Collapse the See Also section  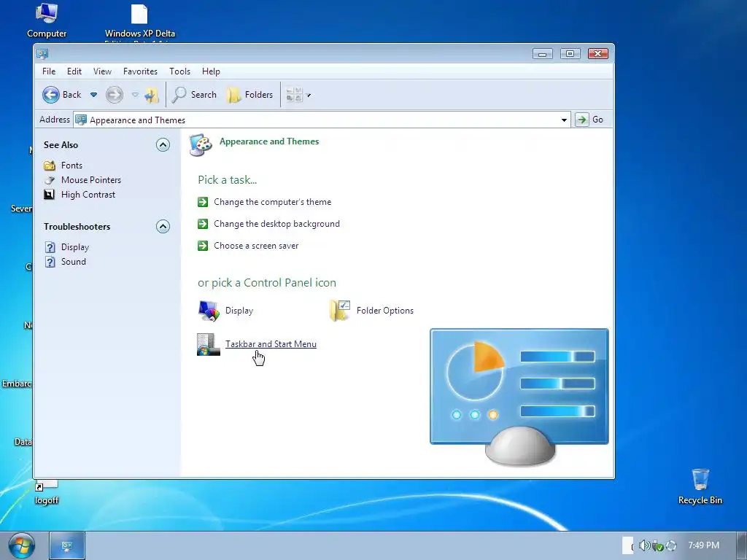163,145
